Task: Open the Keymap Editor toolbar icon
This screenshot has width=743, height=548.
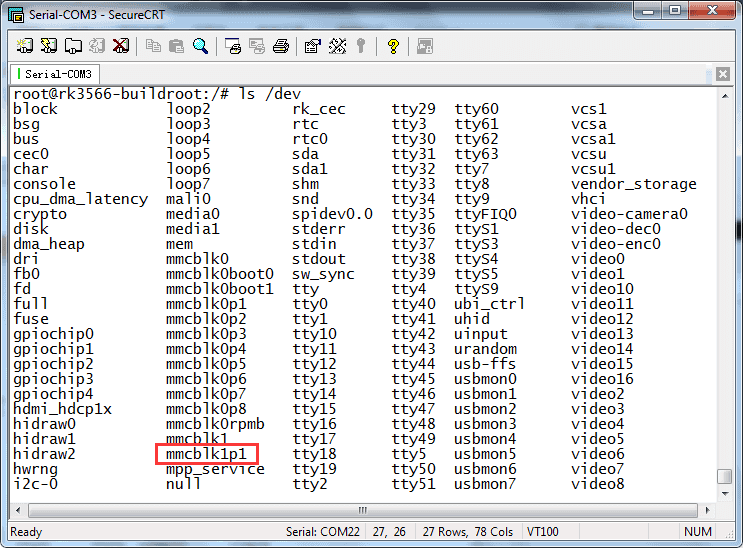Action: pos(360,46)
